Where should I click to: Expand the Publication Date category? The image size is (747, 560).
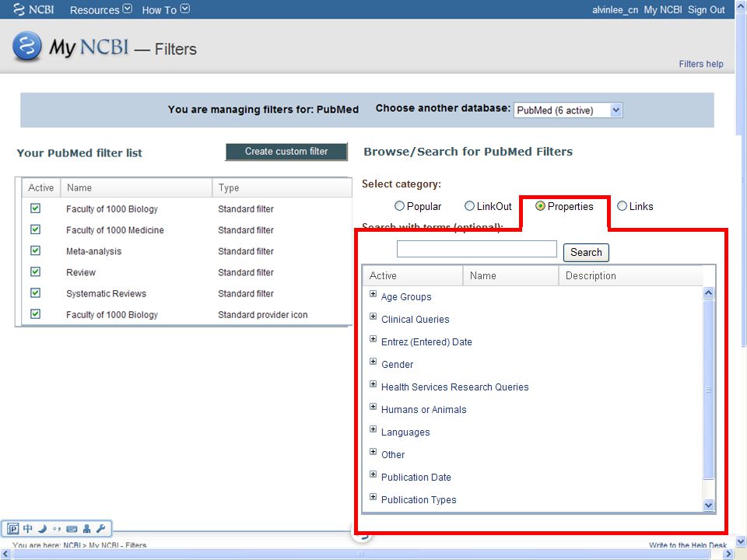point(373,474)
